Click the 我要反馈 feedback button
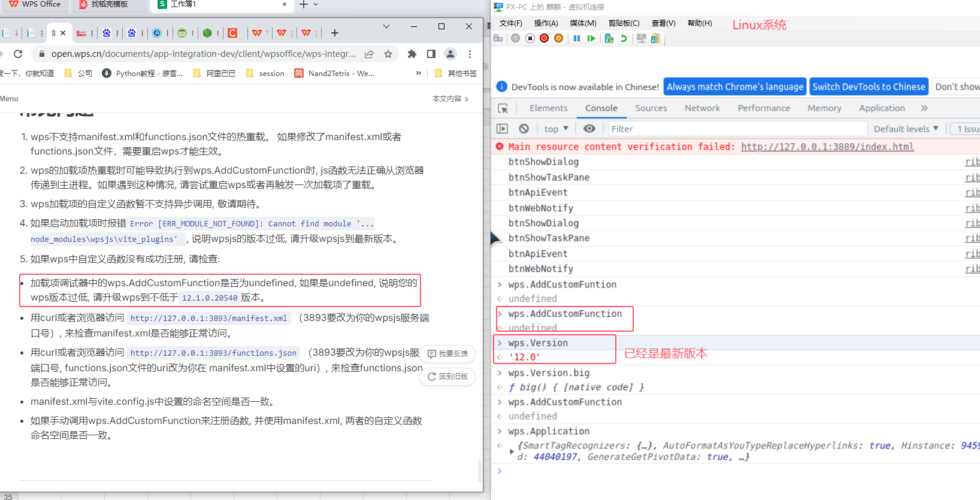 pyautogui.click(x=447, y=354)
